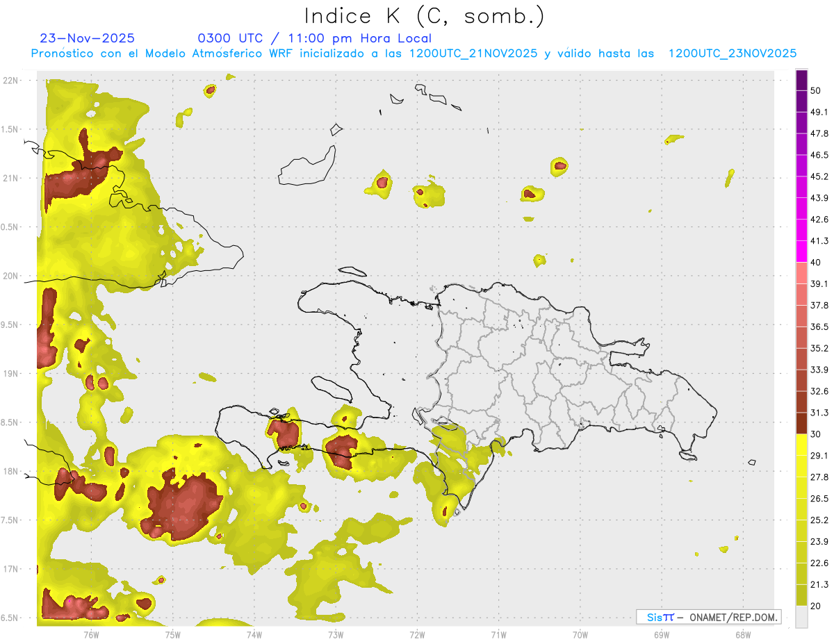Click the '35.2' colorbar value
Screen dimensions: 834x644
tap(819, 348)
